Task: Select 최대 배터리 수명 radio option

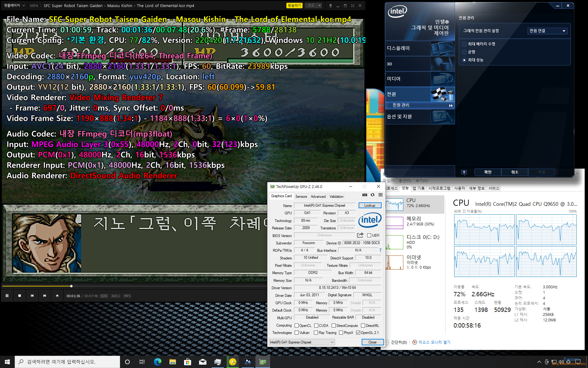Action: pyautogui.click(x=464, y=44)
